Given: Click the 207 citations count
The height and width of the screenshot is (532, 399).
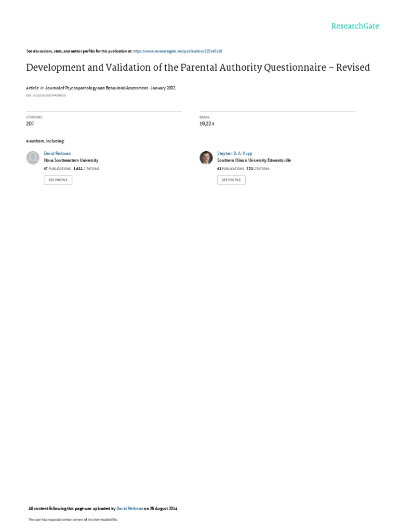Looking at the screenshot, I should click(x=30, y=124).
